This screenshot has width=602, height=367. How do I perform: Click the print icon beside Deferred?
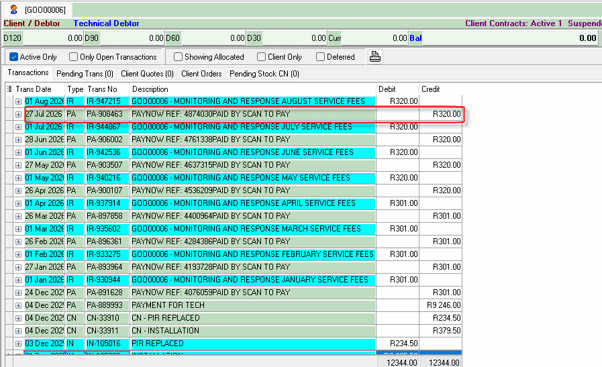point(375,57)
